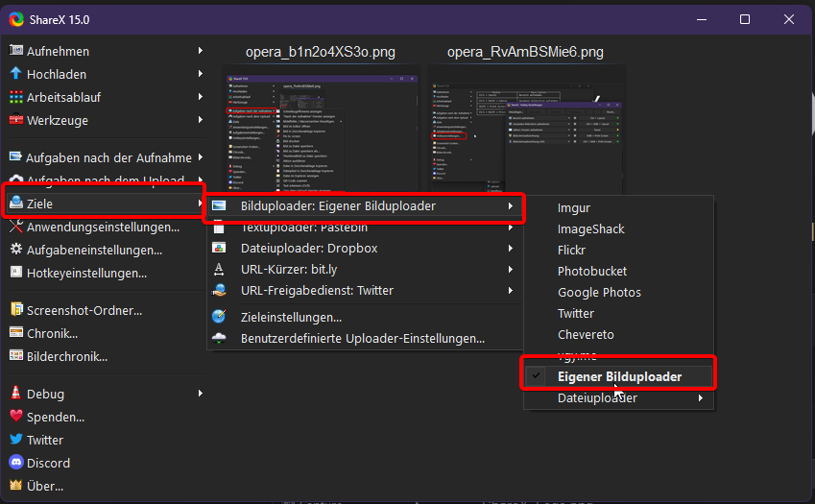Click the URL-Kürzer bit.ly icon

point(220,270)
